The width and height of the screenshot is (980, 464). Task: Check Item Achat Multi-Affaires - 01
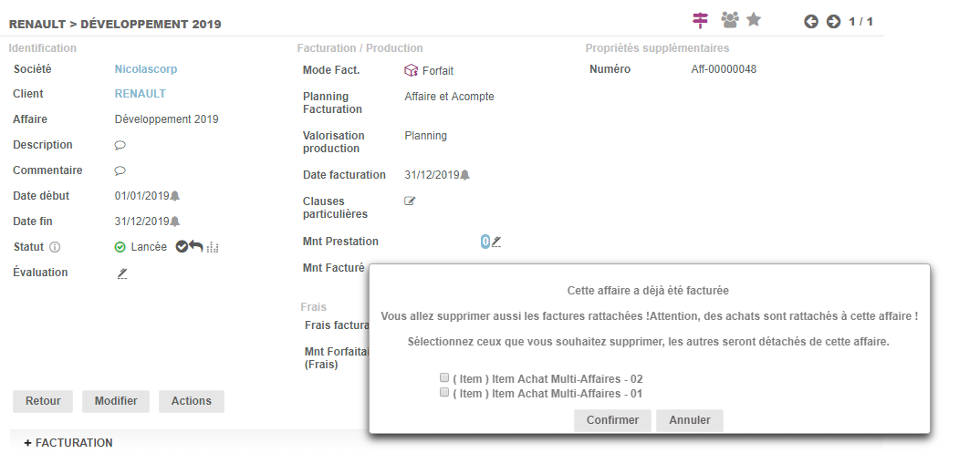coord(444,393)
